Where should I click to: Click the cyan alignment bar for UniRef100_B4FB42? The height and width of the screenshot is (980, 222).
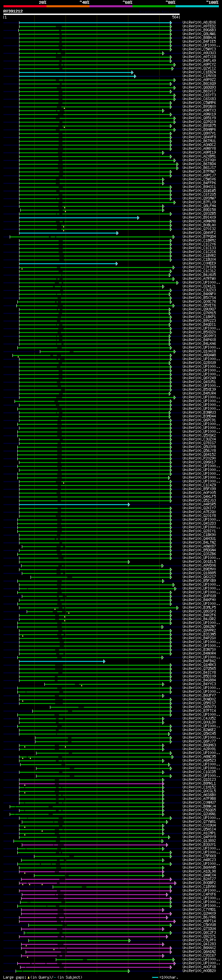click(62, 661)
